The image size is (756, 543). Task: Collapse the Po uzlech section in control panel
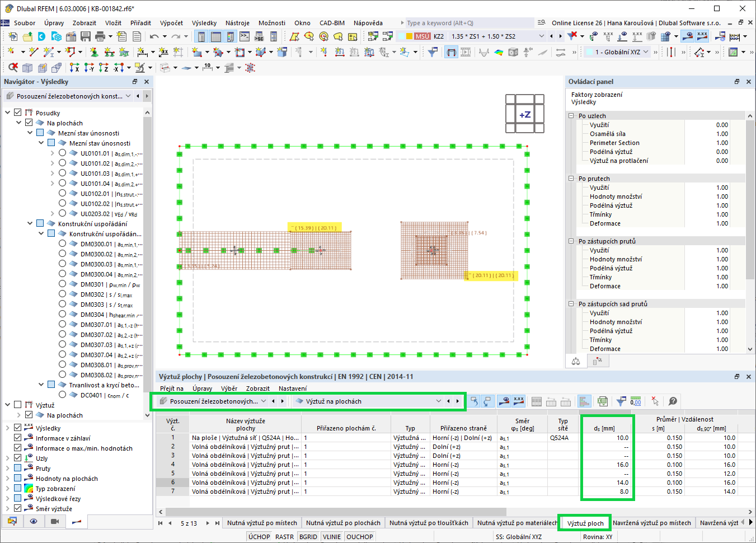(571, 116)
